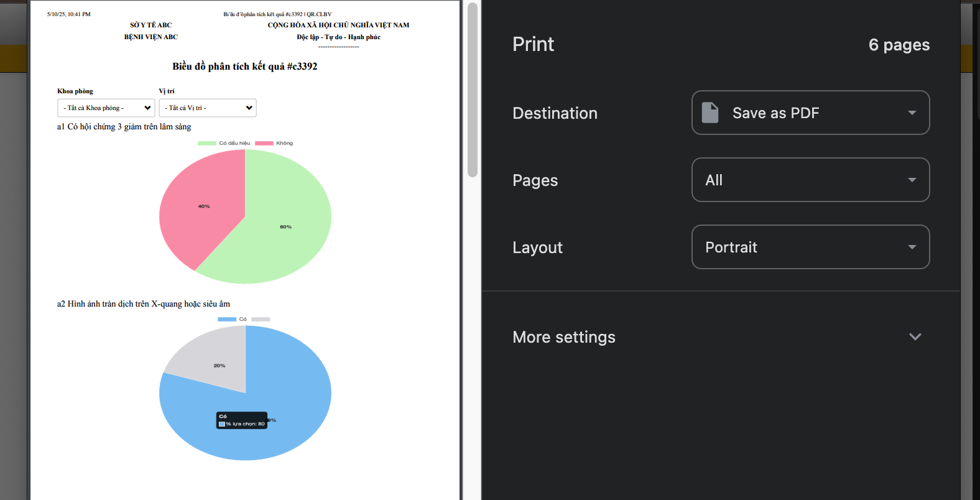Open the Khoa phòng select box
This screenshot has height=500, width=980.
tap(106, 108)
